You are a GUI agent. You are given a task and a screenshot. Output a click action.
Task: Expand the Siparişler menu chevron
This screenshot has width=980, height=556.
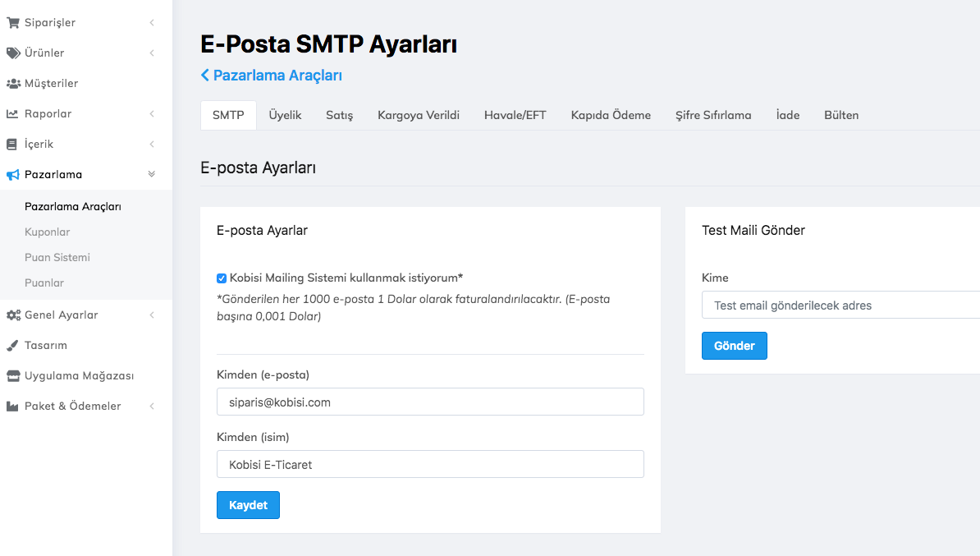(x=152, y=23)
